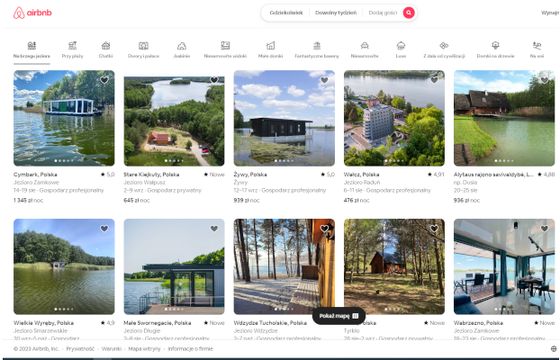Save the Wałcz listing with heart
Image resolution: width=560 pixels, height=360 pixels.
click(434, 80)
